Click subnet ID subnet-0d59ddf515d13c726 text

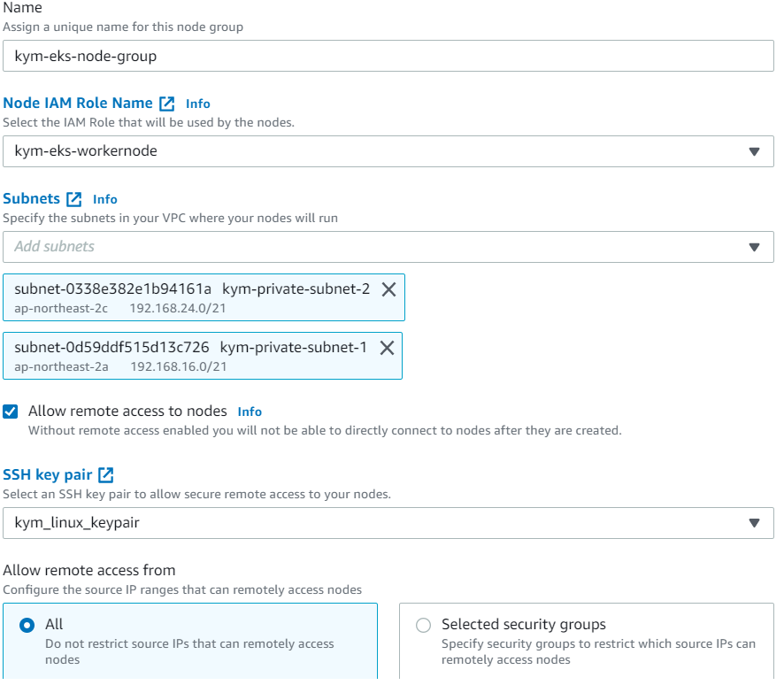112,348
